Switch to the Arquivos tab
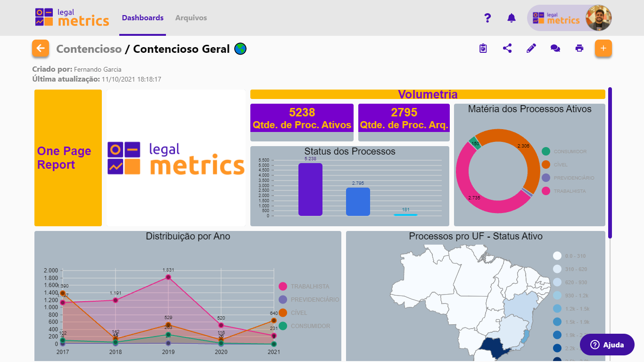Image resolution: width=644 pixels, height=362 pixels. point(191,18)
